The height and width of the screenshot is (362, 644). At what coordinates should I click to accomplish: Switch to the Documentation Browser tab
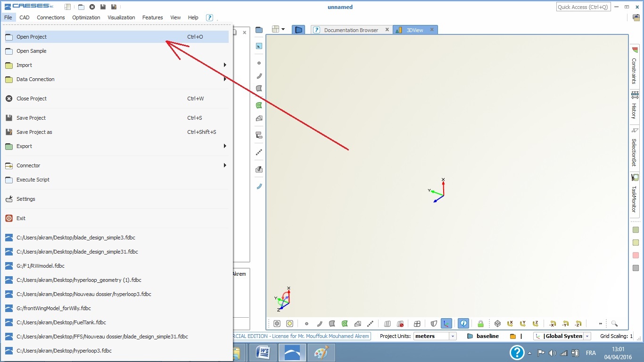[351, 30]
